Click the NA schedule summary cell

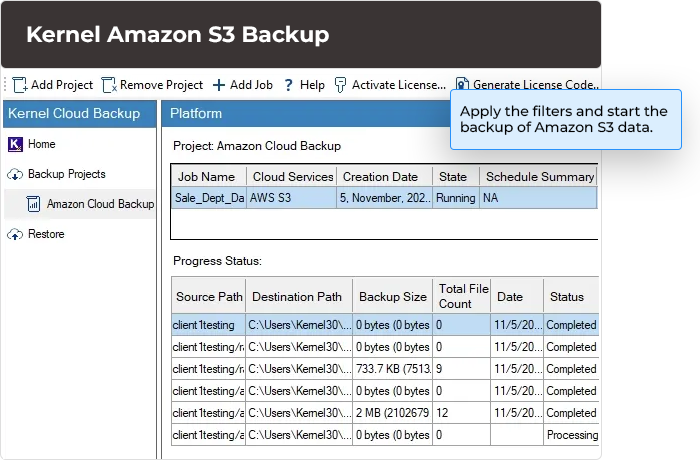point(538,198)
